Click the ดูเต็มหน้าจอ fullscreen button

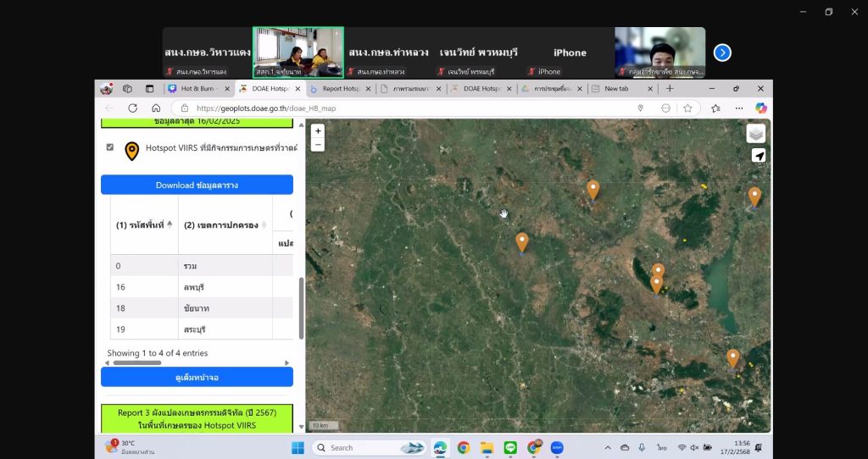tap(197, 377)
